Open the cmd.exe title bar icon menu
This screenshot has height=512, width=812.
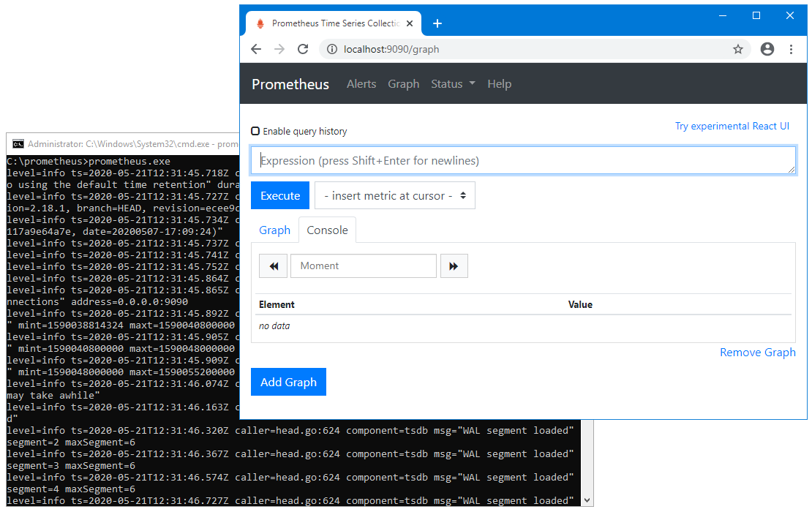(x=18, y=144)
